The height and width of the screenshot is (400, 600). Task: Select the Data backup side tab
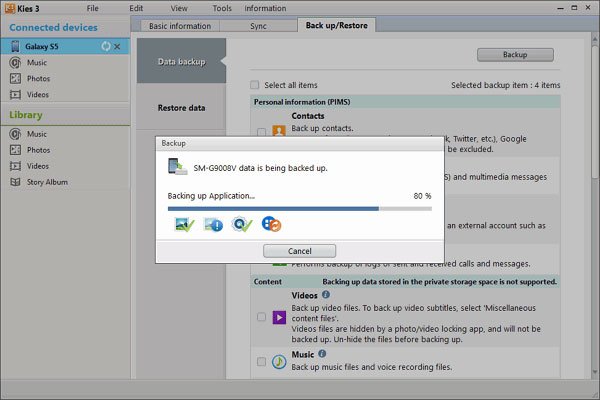coord(181,61)
